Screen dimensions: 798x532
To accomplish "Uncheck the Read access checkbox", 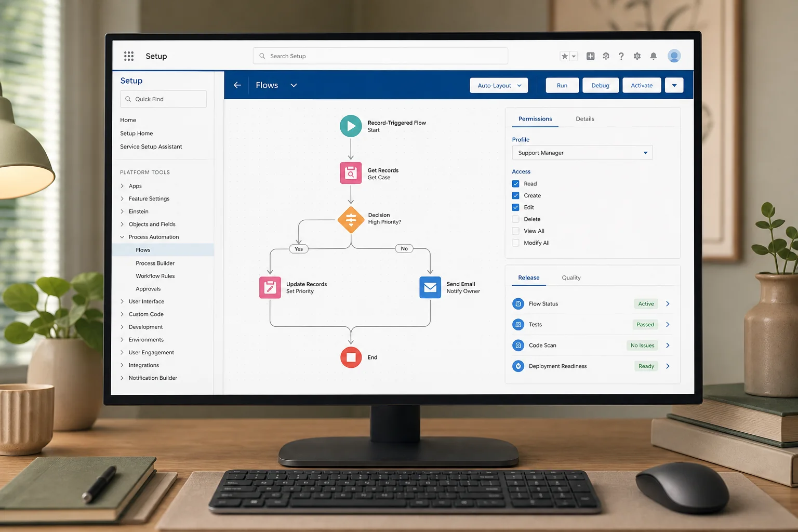I will tap(515, 184).
